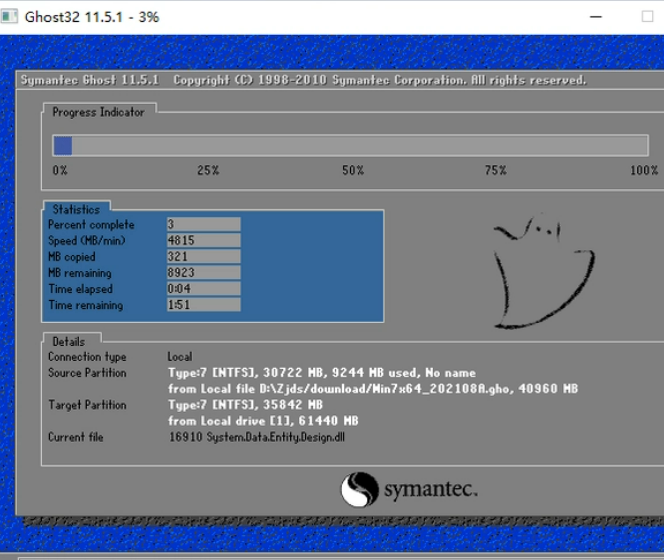Screen dimensions: 664x560
Task: Minimize the Ghost32 window
Action: click(x=597, y=17)
